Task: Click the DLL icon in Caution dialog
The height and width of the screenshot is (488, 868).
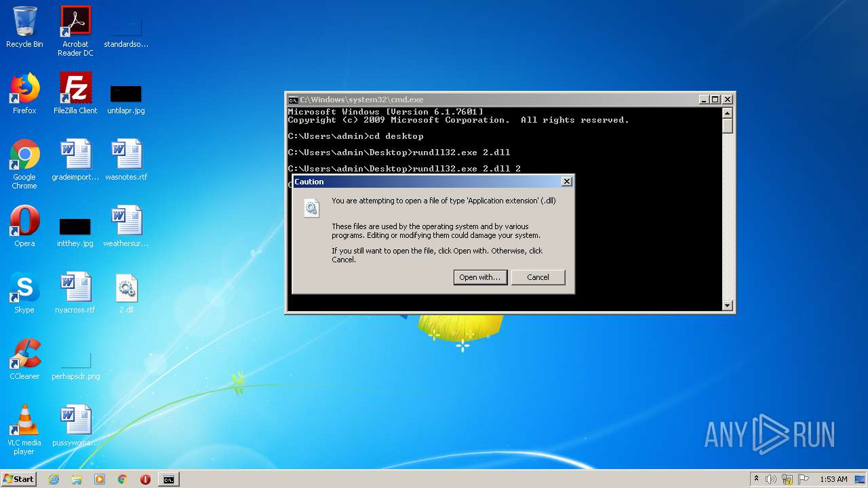Action: (x=311, y=208)
